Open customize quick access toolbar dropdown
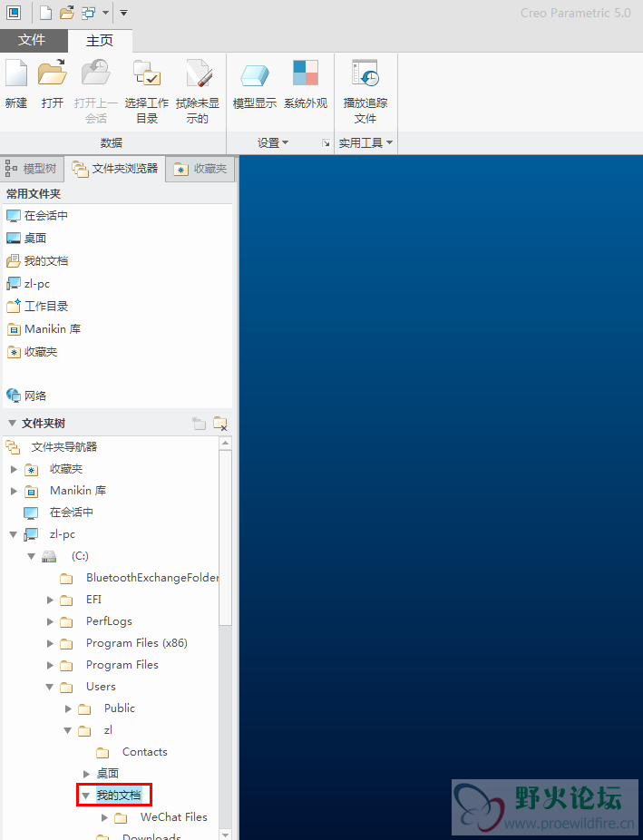This screenshot has height=840, width=643. coord(123,13)
